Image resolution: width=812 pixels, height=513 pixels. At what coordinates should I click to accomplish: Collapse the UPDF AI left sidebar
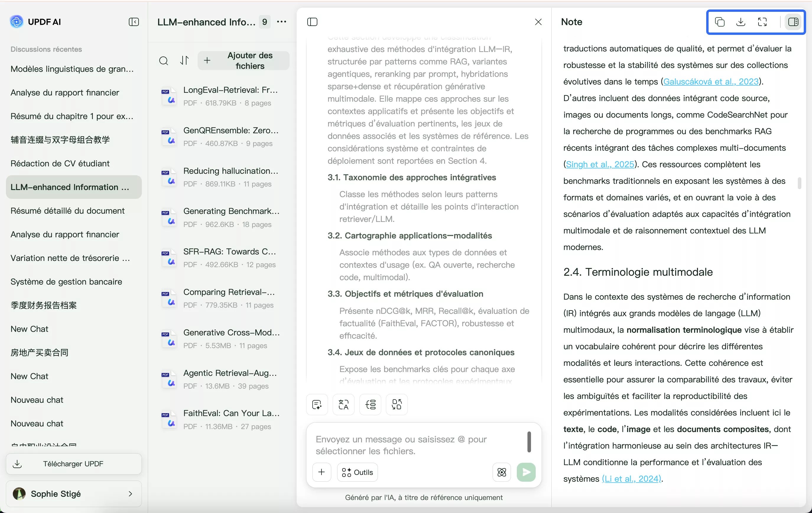(x=134, y=22)
